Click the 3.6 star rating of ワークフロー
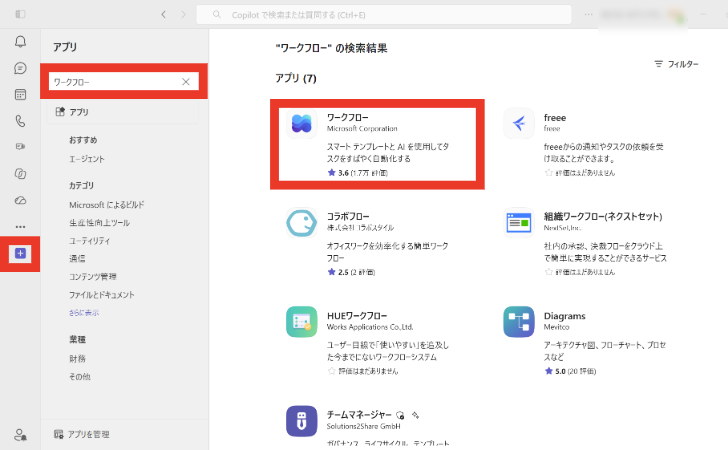Screen dimensions: 728x450 point(358,173)
